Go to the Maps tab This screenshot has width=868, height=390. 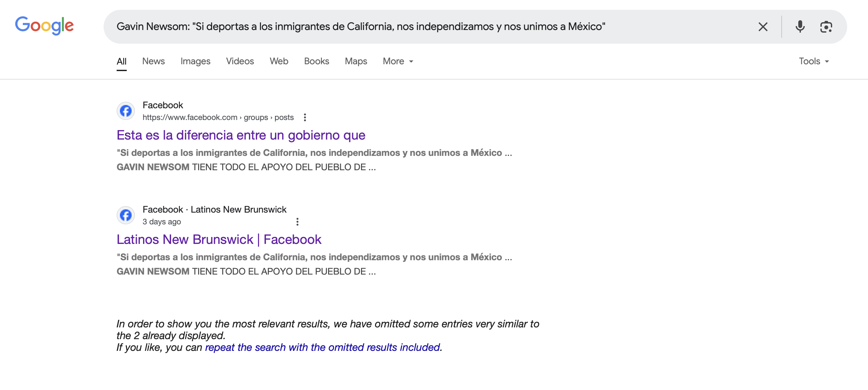tap(355, 61)
